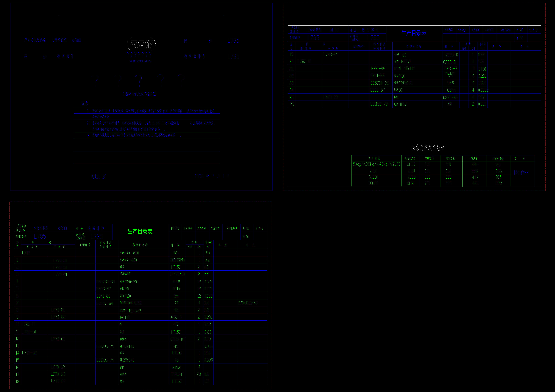The height and width of the screenshot is (392, 555).
Task: Select bolt size 'M30x150'
Action: pyautogui.click(x=406, y=83)
